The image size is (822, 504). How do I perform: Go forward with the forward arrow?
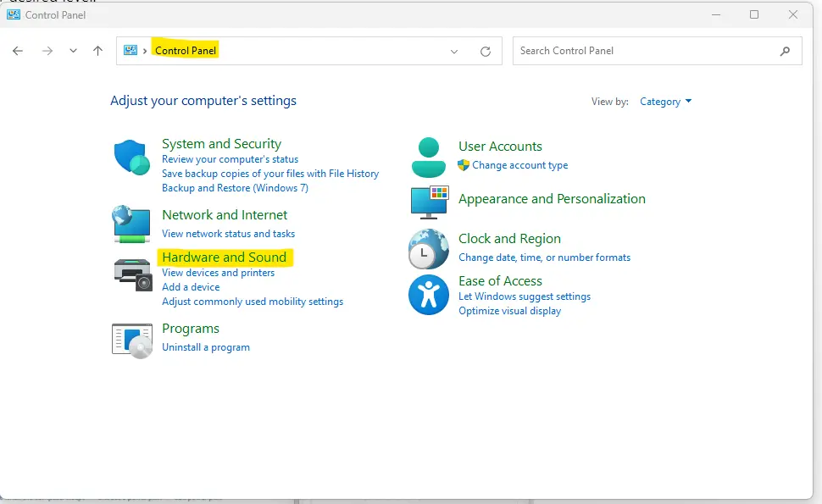[x=47, y=51]
